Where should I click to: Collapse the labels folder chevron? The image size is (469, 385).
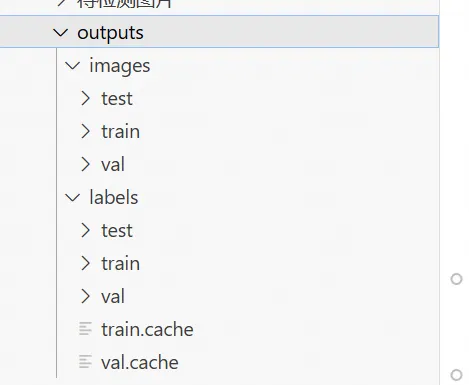pos(73,198)
